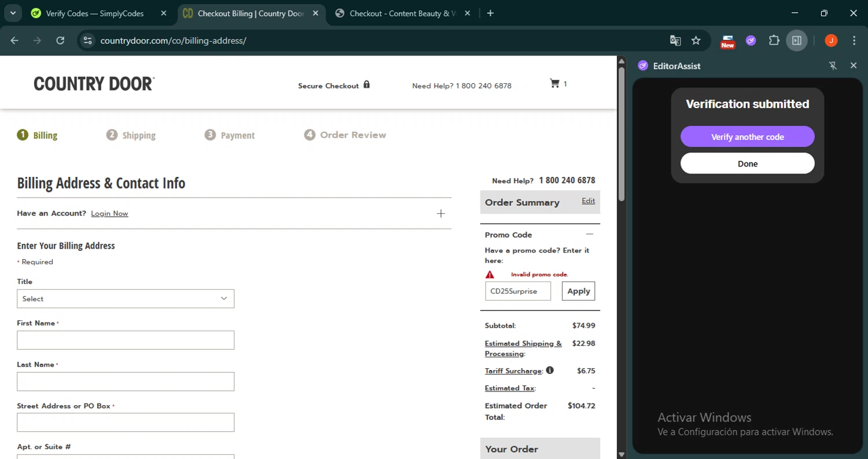868x459 pixels.
Task: Click the Tariff Surcharge info icon
Action: (x=550, y=370)
